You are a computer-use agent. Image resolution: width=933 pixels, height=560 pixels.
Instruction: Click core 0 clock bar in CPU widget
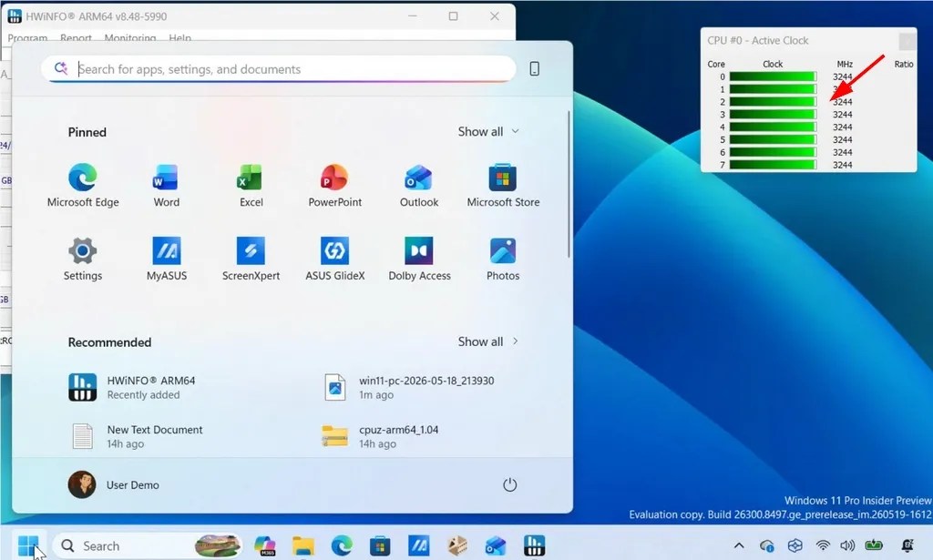(x=773, y=76)
